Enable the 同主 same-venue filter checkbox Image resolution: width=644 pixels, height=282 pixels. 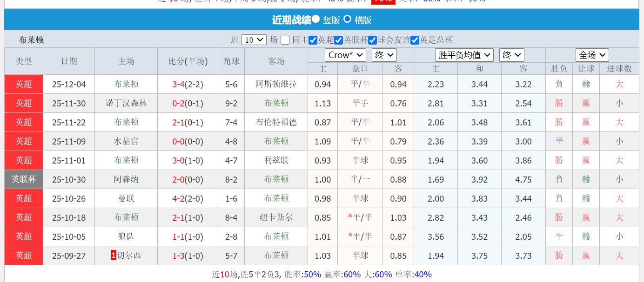284,40
